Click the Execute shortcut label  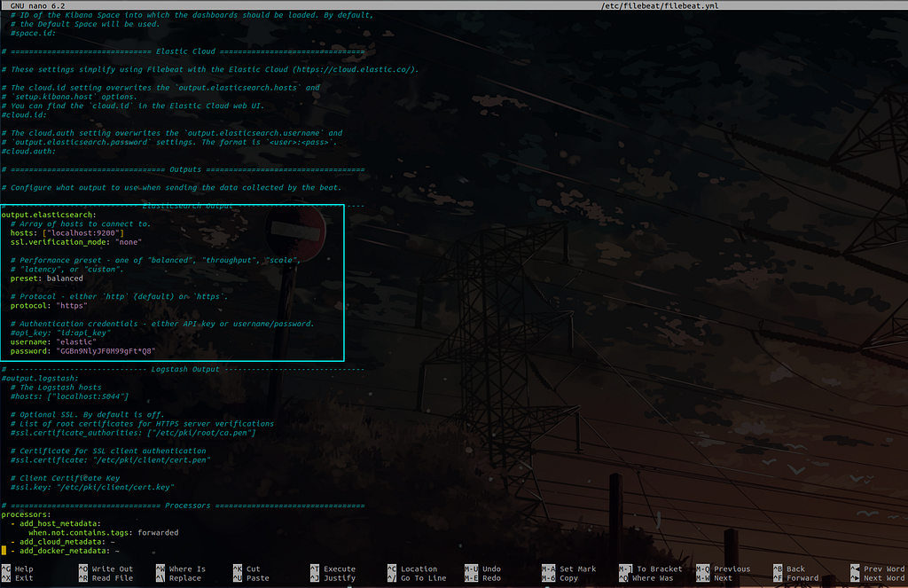click(x=340, y=568)
